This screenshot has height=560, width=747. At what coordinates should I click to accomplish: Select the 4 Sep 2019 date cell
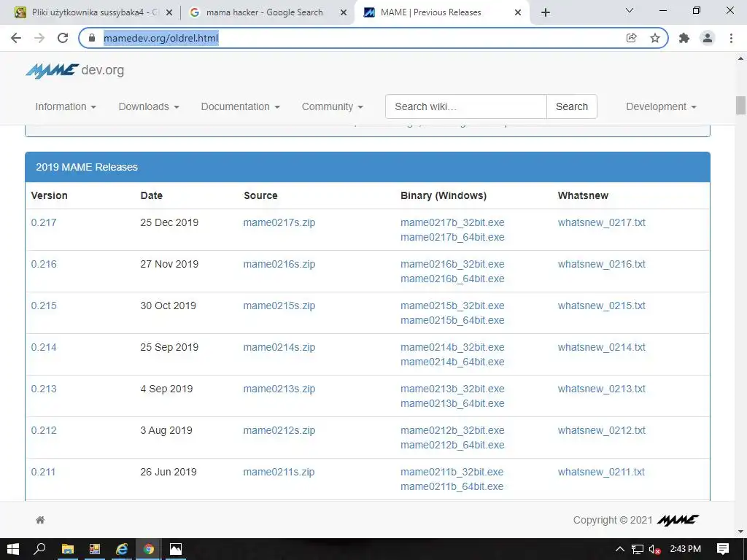click(166, 389)
